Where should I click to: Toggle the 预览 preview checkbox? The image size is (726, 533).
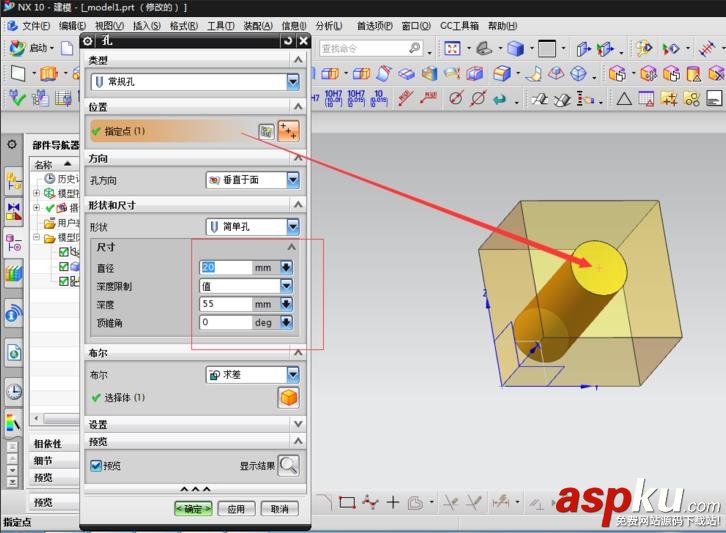click(x=96, y=465)
